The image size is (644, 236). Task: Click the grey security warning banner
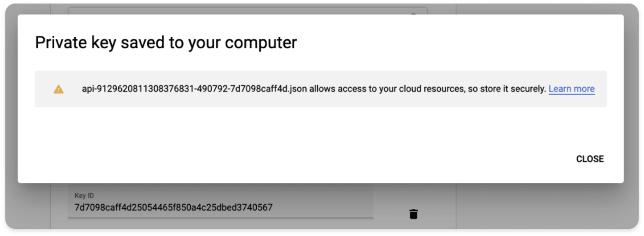pyautogui.click(x=321, y=89)
